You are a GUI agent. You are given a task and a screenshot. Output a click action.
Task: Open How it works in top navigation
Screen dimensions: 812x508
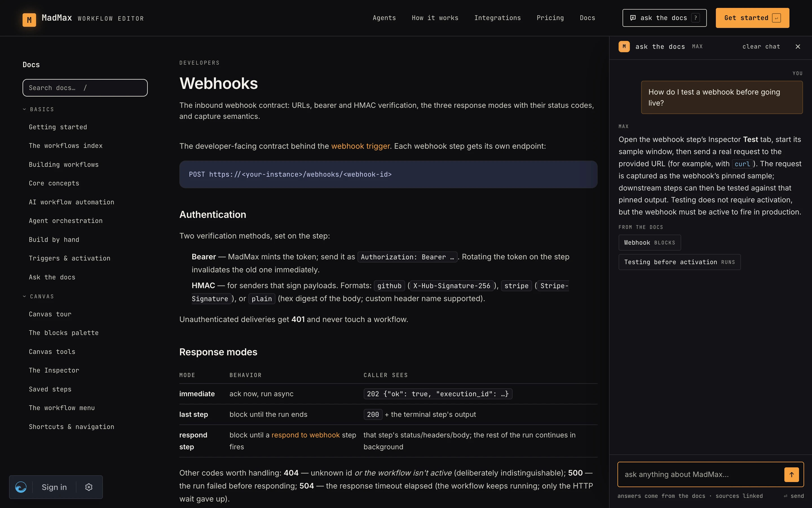(435, 18)
